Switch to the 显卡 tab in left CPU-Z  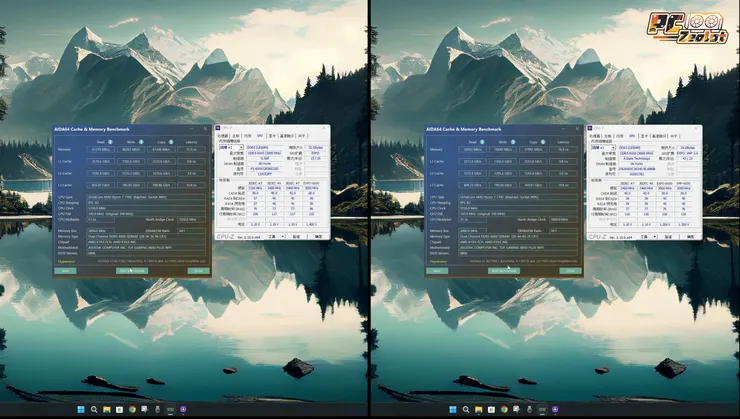pos(272,136)
